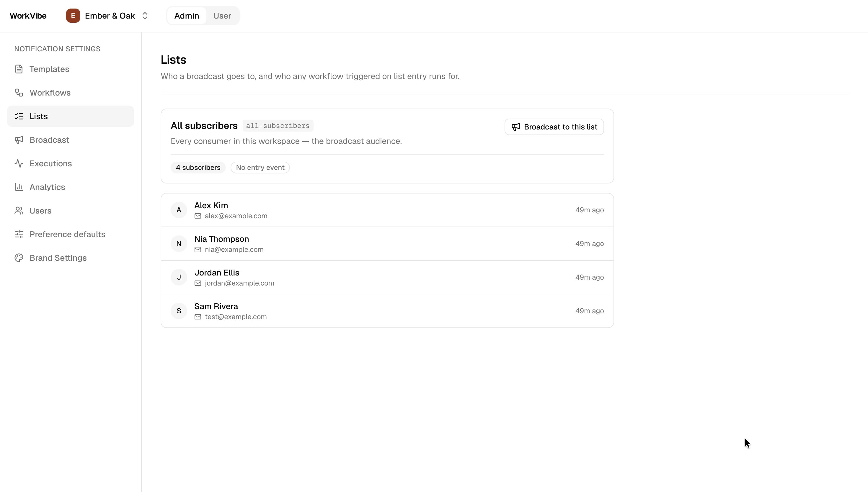This screenshot has width=868, height=492.
Task: Click Alex Kim's avatar initial
Action: 179,210
